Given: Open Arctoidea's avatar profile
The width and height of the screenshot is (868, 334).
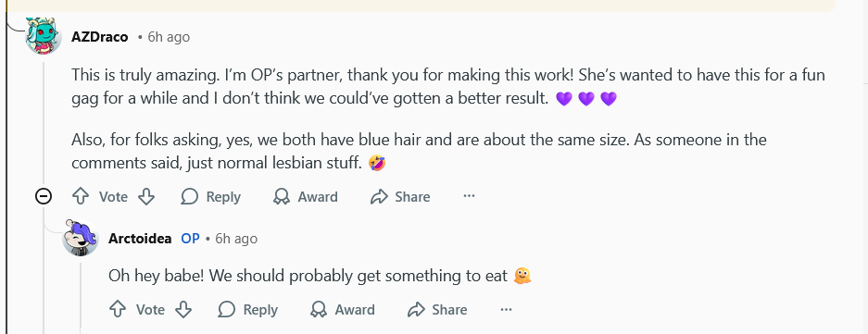Looking at the screenshot, I should click(x=81, y=239).
